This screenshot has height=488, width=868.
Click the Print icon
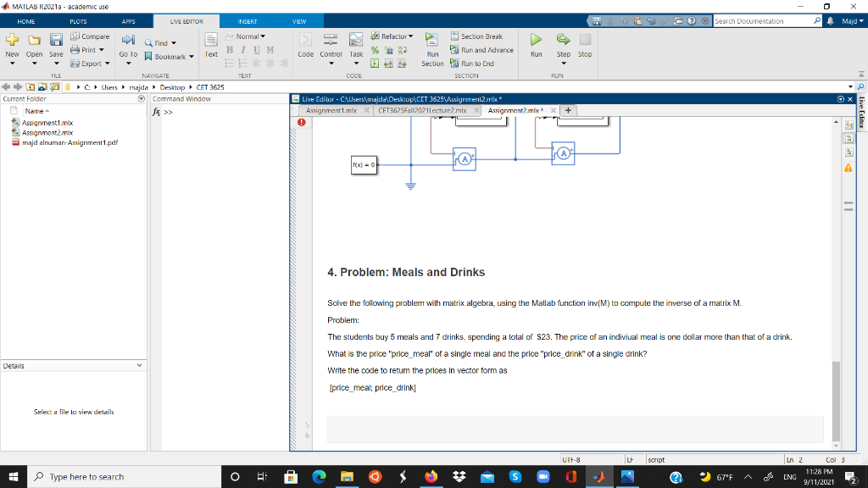[x=73, y=49]
